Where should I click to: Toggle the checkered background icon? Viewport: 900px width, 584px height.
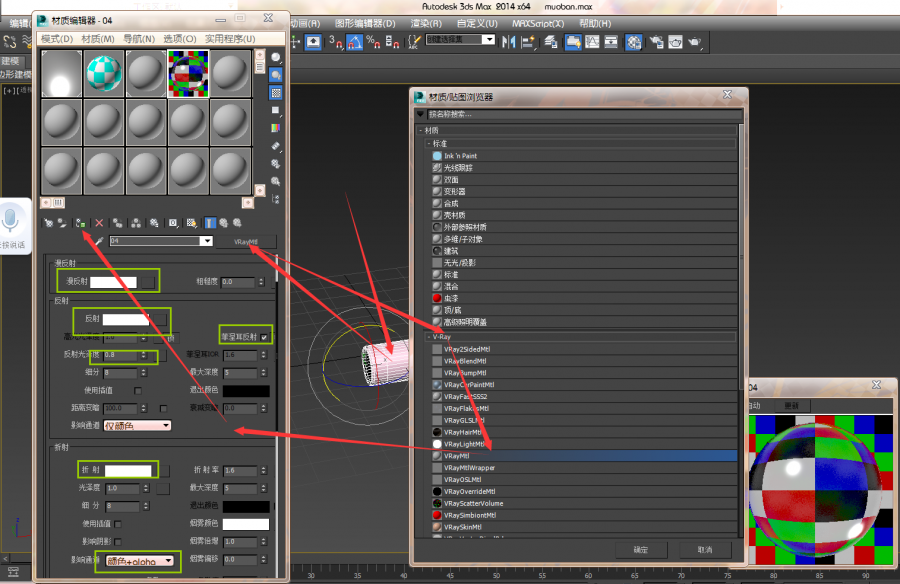tap(276, 92)
